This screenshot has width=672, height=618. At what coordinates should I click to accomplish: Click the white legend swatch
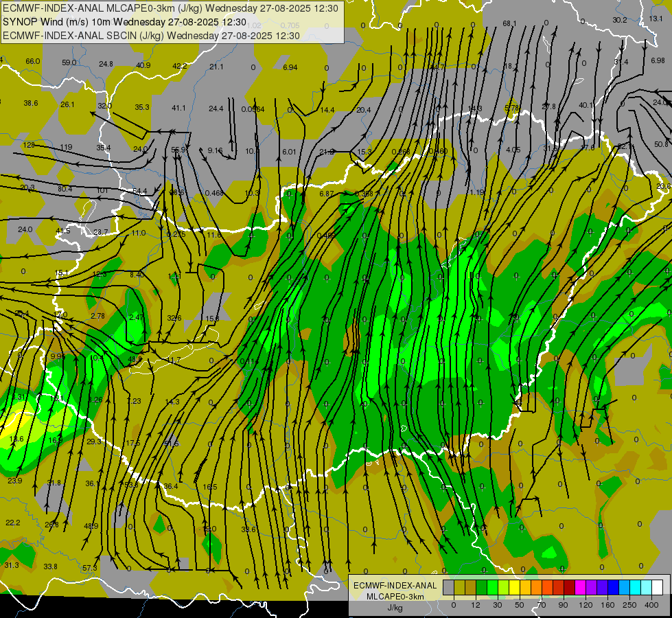(658, 587)
